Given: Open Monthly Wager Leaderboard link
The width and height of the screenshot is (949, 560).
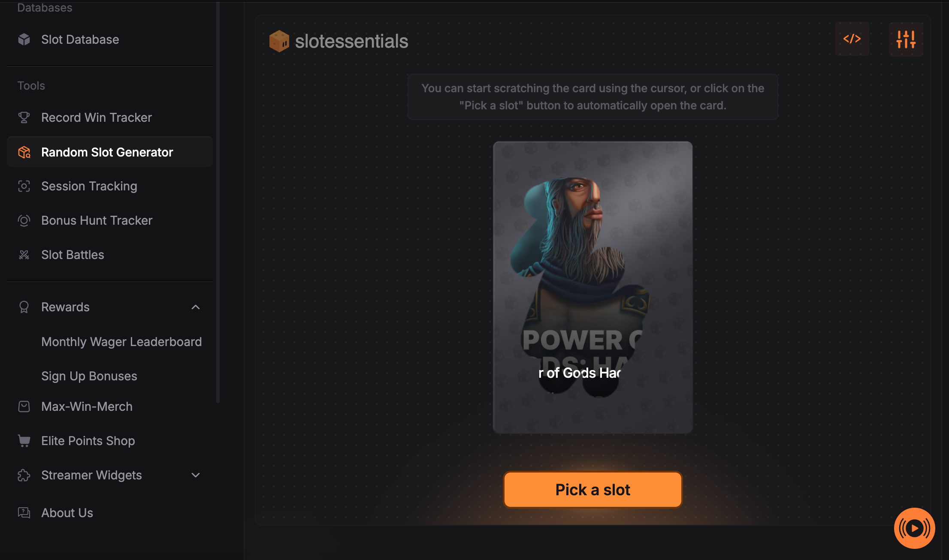Looking at the screenshot, I should pos(121,342).
